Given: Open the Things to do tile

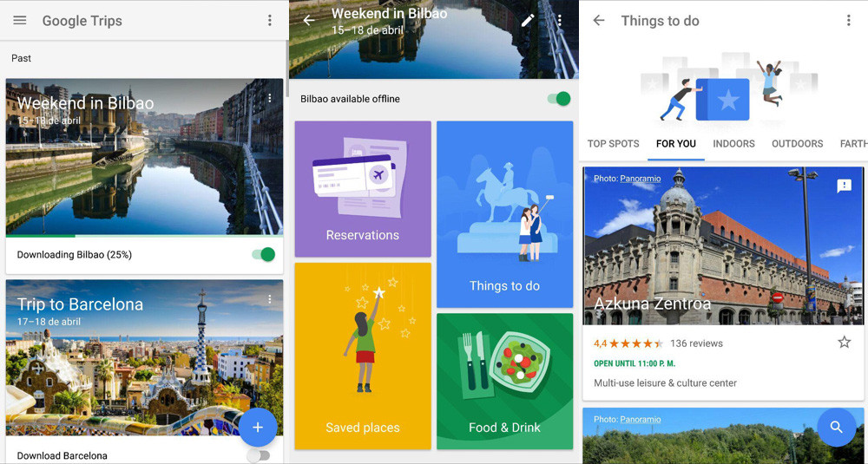Looking at the screenshot, I should pos(505,214).
